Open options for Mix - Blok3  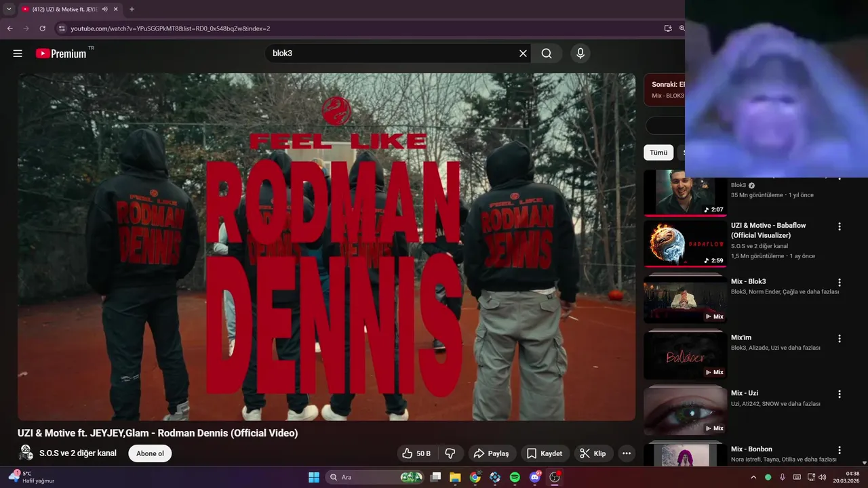click(840, 283)
